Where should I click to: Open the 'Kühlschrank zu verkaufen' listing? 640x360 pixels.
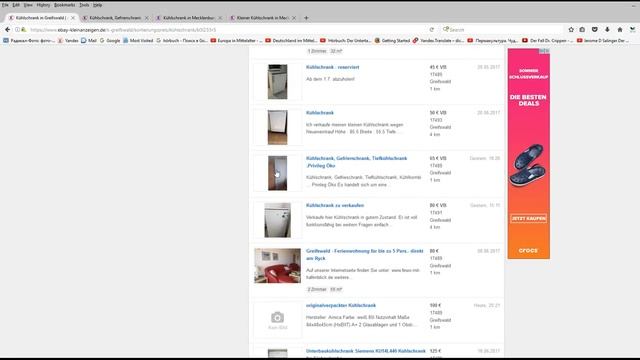coord(335,205)
